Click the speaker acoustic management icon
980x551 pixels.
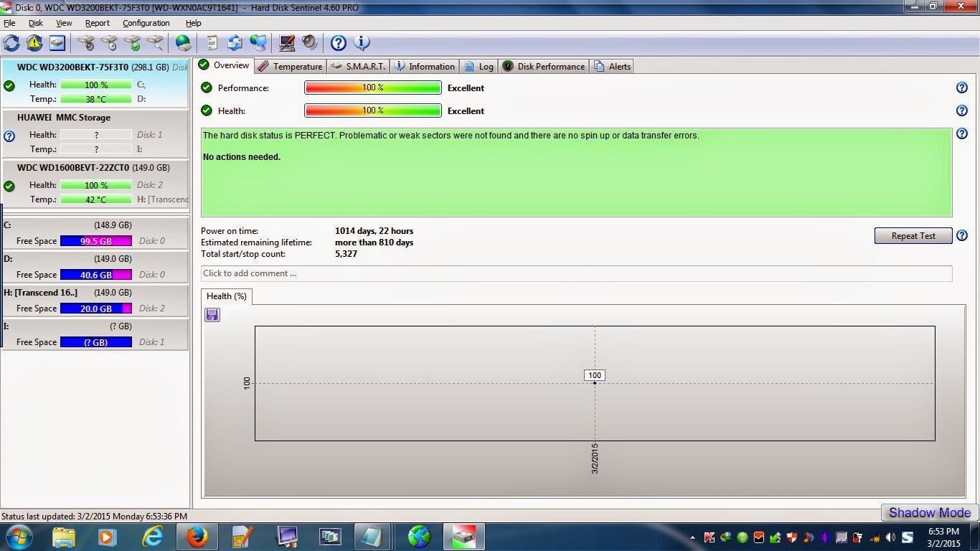pos(309,43)
